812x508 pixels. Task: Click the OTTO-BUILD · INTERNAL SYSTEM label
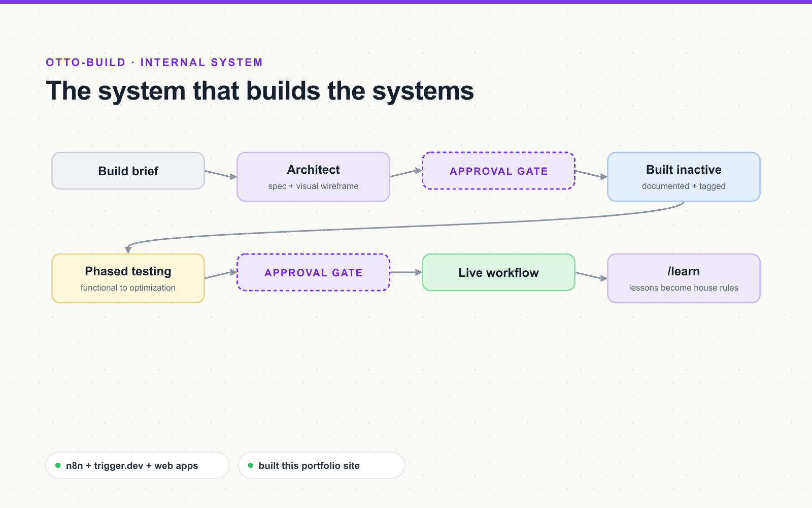154,62
